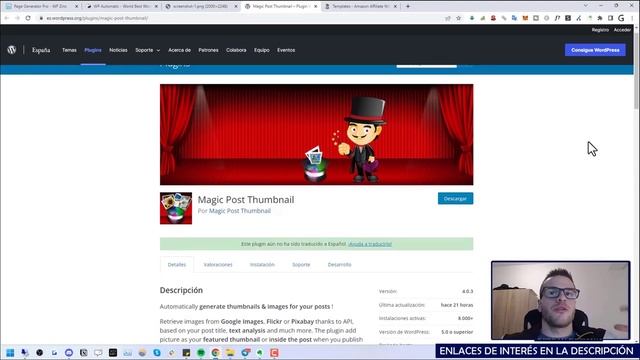This screenshot has height=360, width=640.
Task: Open the Noticias menu item
Action: click(118, 50)
